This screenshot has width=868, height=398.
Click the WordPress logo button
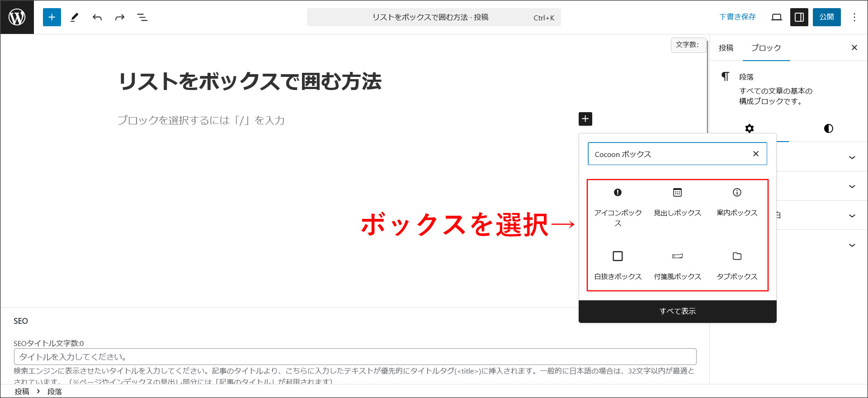coord(17,17)
